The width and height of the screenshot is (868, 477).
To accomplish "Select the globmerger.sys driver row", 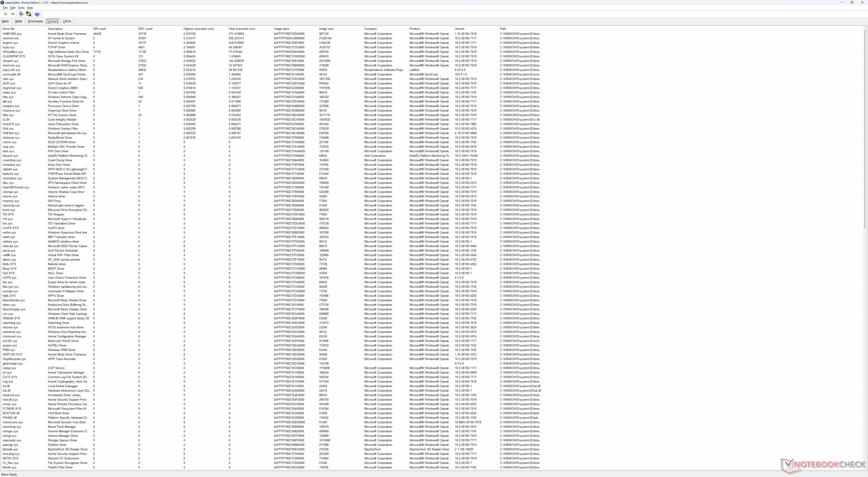I will click(272, 364).
